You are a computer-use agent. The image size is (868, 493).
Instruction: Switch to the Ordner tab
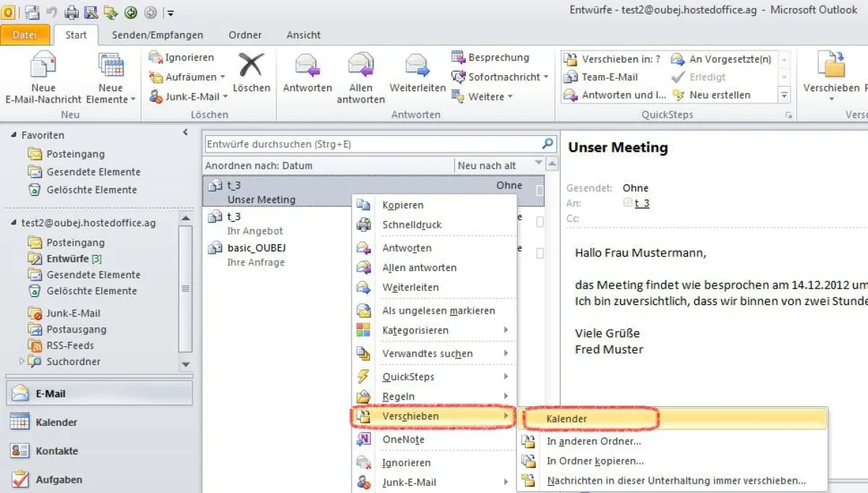[x=245, y=35]
